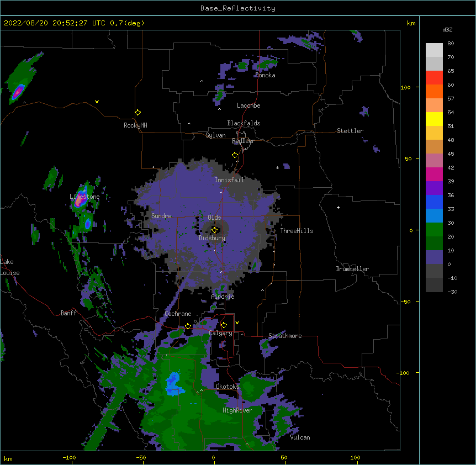
Task: Click the light blue echo core west of Okotoks
Action: coord(174,384)
